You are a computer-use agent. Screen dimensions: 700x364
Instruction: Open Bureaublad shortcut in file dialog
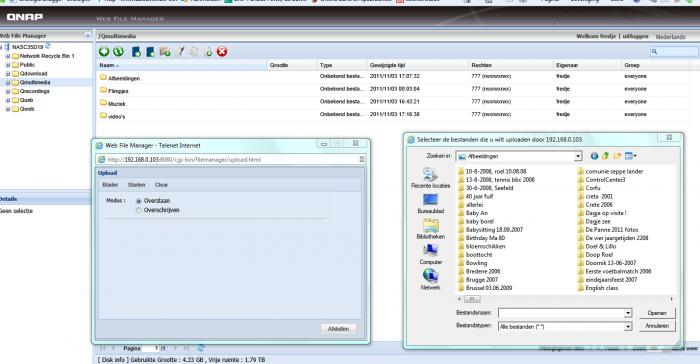(430, 203)
